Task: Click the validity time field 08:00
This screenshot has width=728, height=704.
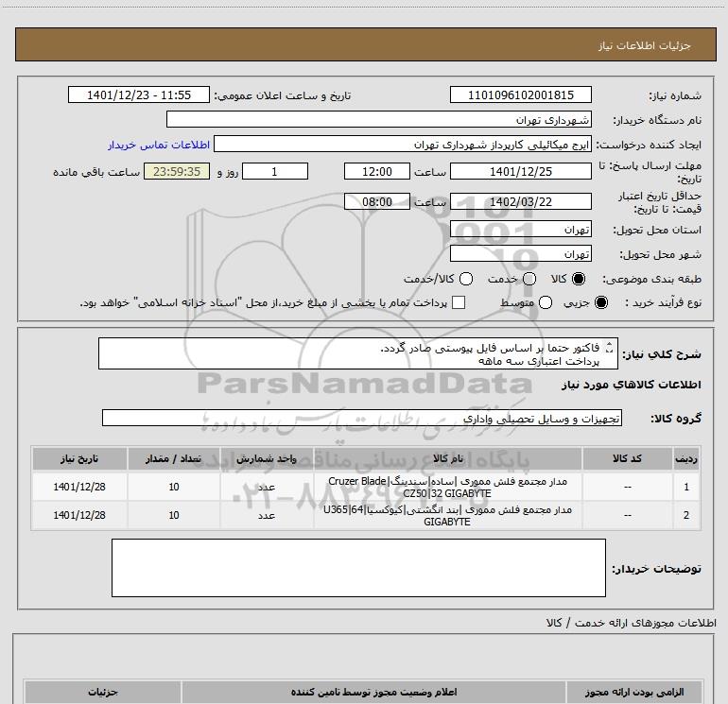Action: coord(377,202)
